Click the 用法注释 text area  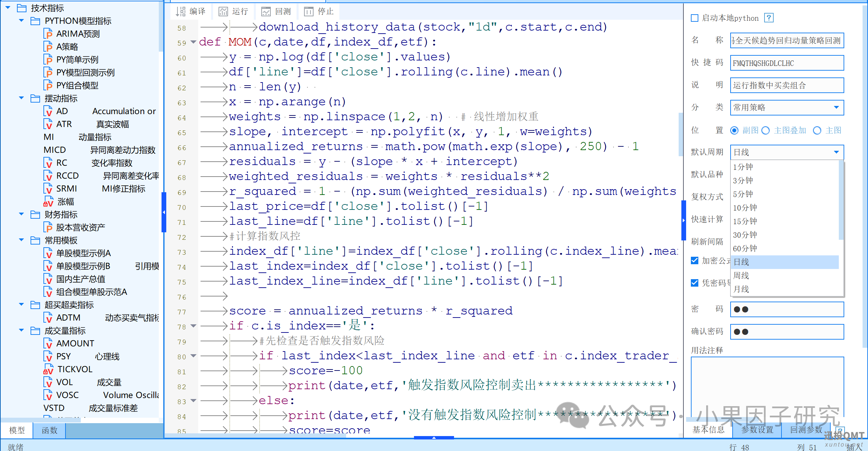coord(768,387)
